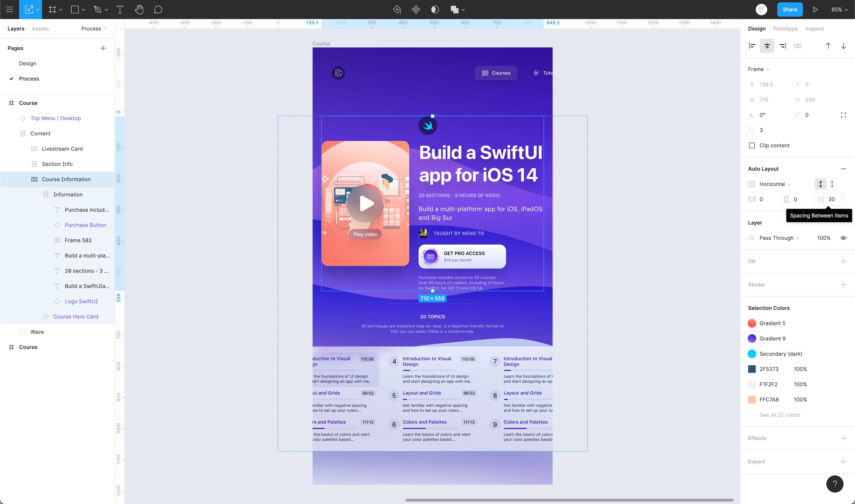This screenshot has width=855, height=504.
Task: Switch to the Prototype tab
Action: coord(785,29)
